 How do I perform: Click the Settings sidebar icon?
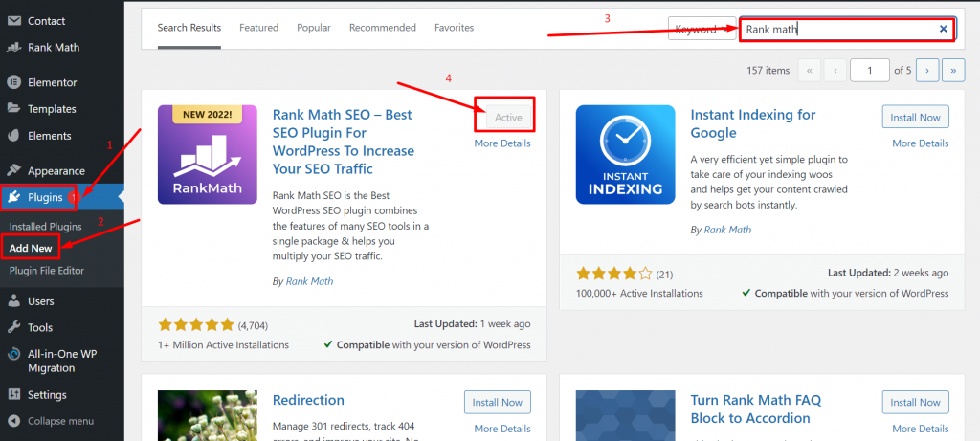click(x=13, y=395)
